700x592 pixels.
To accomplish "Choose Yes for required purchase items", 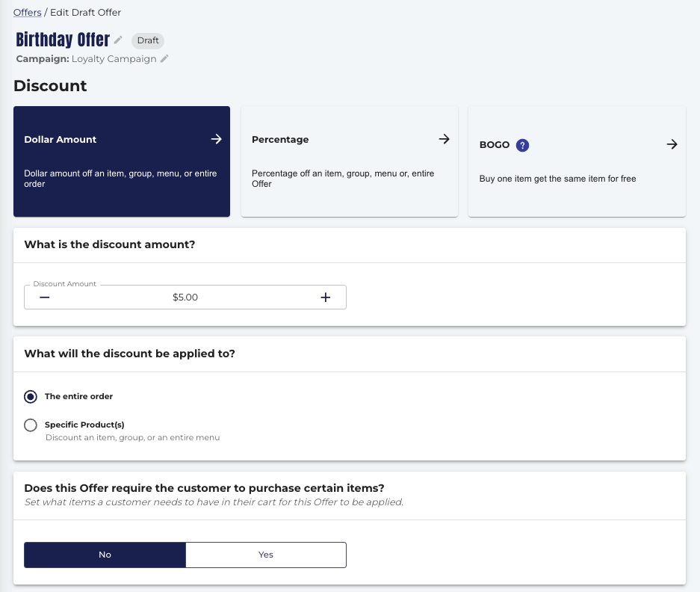I will coord(266,555).
